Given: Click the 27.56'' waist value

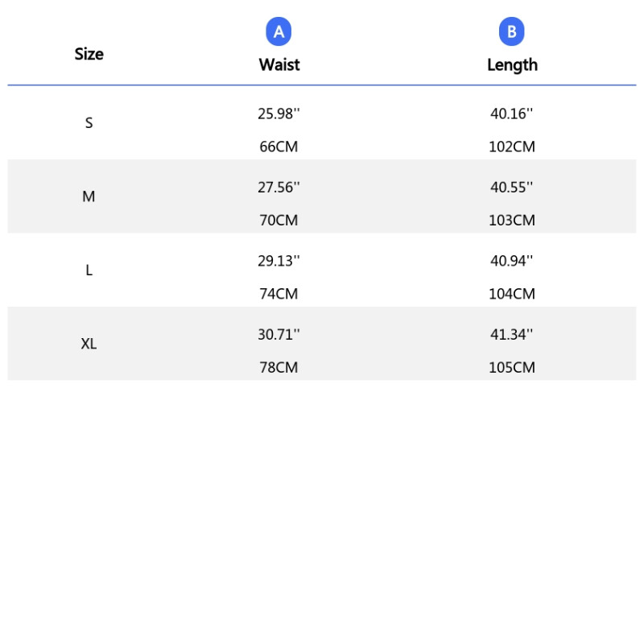Looking at the screenshot, I should 279,188.
